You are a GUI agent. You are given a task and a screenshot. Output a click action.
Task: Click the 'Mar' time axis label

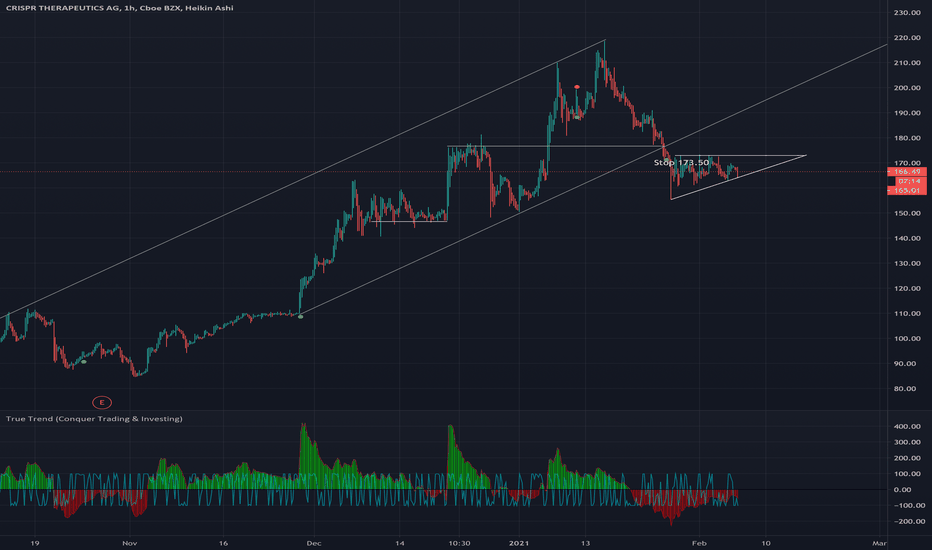(879, 543)
